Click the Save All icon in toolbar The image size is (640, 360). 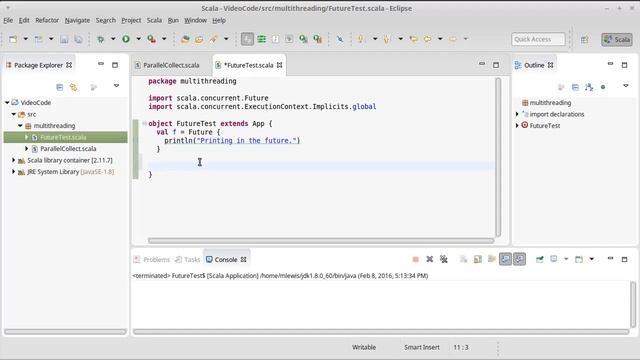78,39
